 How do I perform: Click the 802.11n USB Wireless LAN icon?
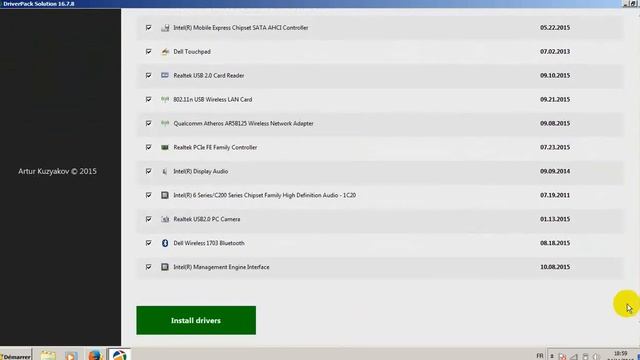(165, 100)
